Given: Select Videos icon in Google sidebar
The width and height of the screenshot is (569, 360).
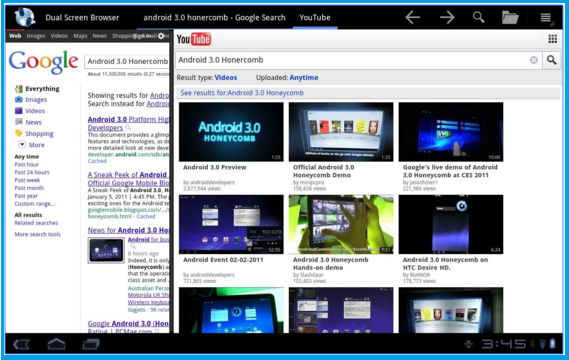Looking at the screenshot, I should click(19, 111).
